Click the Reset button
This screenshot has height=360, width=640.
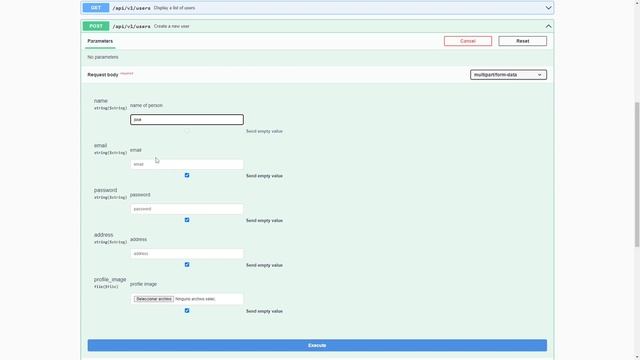(x=522, y=41)
